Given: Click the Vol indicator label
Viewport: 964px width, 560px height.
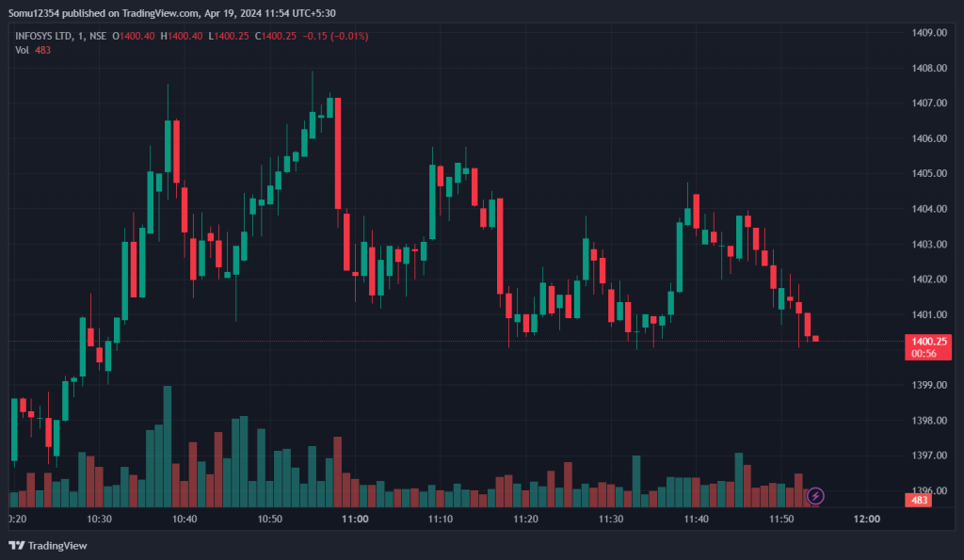Looking at the screenshot, I should click(x=23, y=51).
